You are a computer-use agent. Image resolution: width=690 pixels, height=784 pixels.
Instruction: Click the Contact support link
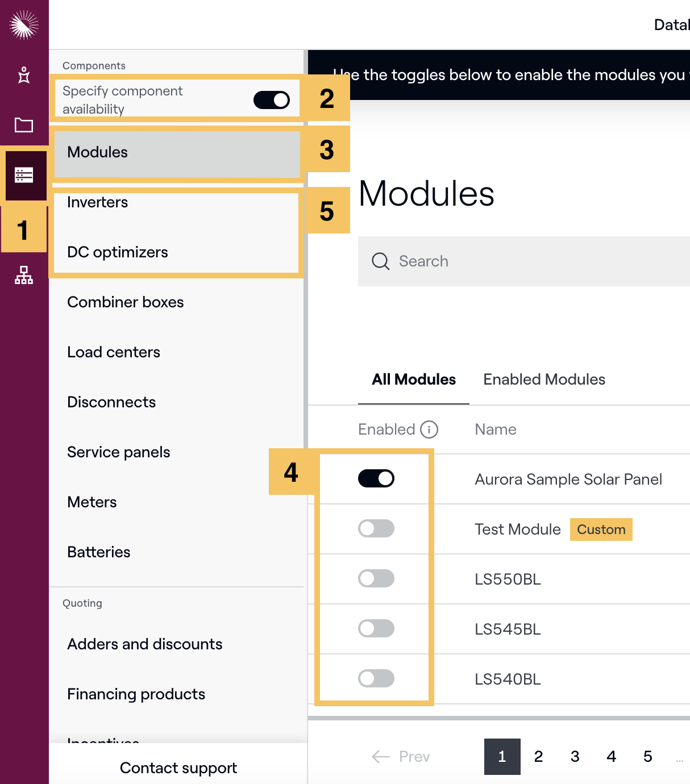pyautogui.click(x=178, y=768)
